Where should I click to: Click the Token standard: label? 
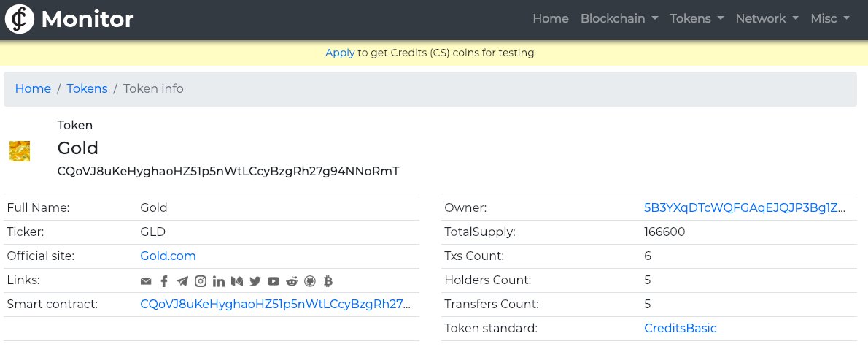point(490,328)
